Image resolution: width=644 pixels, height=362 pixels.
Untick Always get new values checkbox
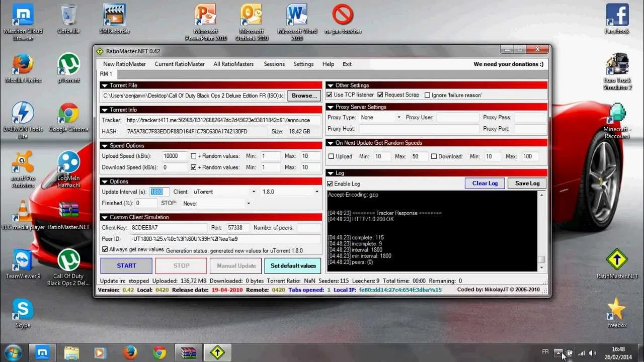click(x=105, y=249)
